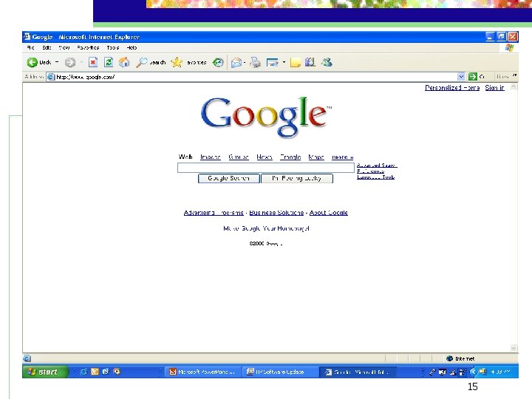Click the first quick launch icon after start
The height and width of the screenshot is (399, 532).
tap(83, 372)
